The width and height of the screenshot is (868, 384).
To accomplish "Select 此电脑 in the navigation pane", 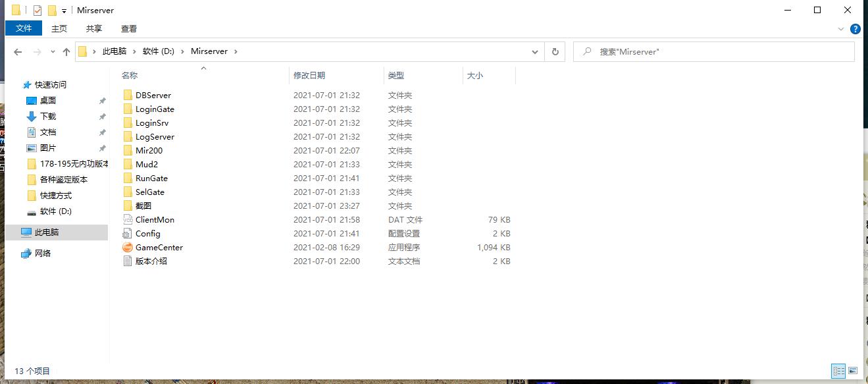I will click(47, 233).
